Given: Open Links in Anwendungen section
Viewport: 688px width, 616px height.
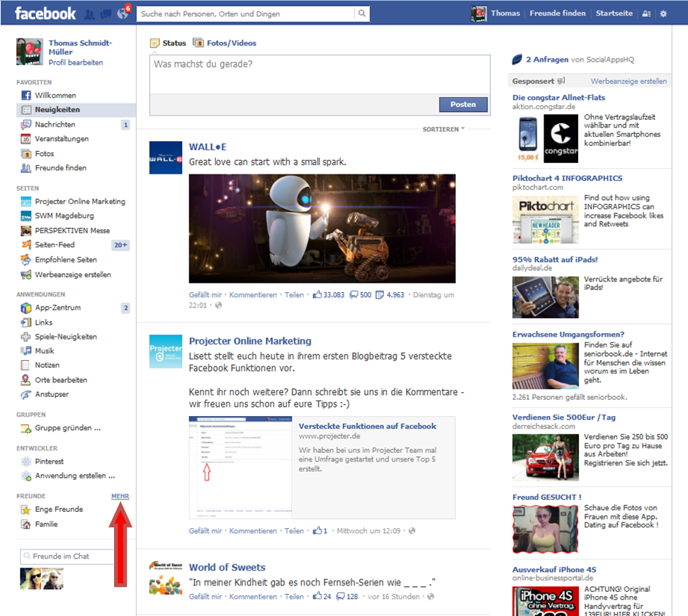Looking at the screenshot, I should click(43, 323).
